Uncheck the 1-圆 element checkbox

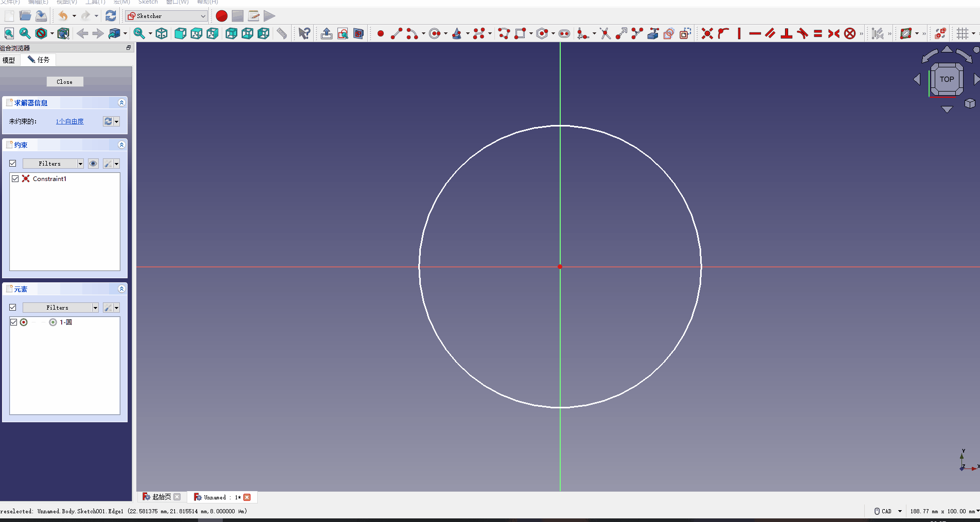click(x=14, y=322)
